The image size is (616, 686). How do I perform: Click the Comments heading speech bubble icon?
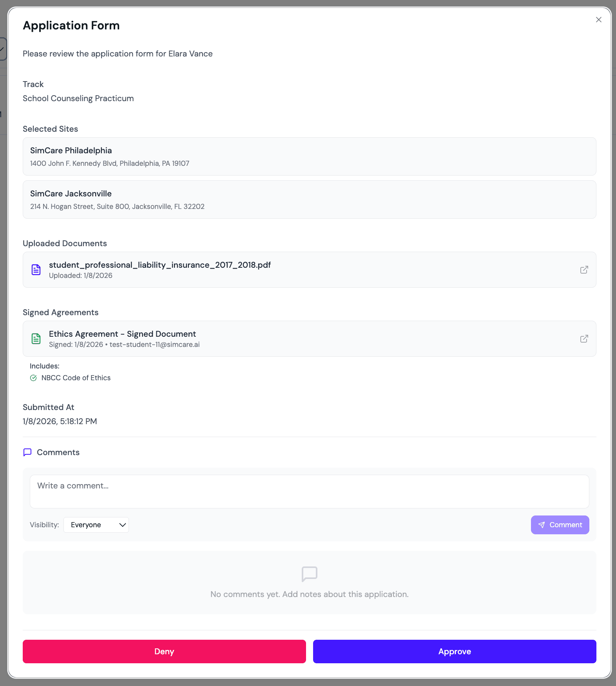click(x=27, y=452)
